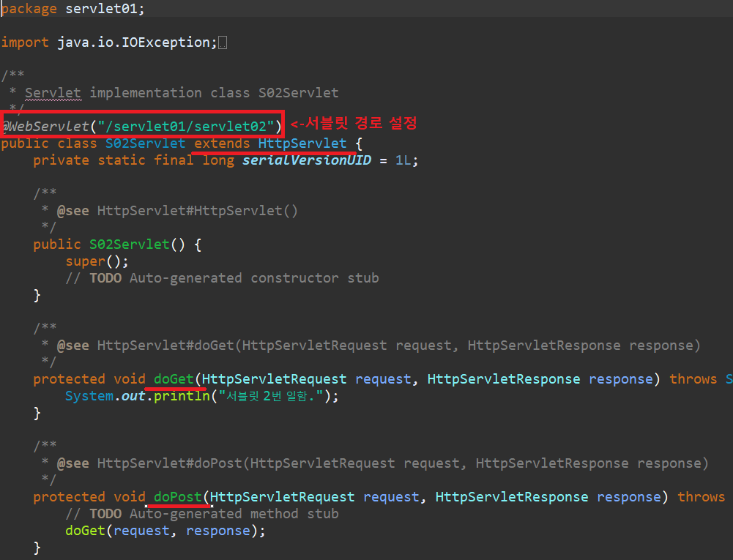This screenshot has height=560, width=733.
Task: Click 'HttpServletResponse' in the doGet signature
Action: 504,379
